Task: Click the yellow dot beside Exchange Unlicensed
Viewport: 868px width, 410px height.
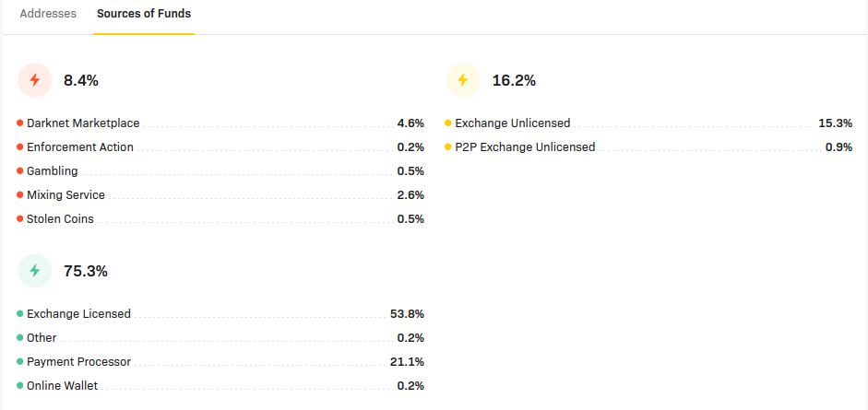Action: [448, 123]
